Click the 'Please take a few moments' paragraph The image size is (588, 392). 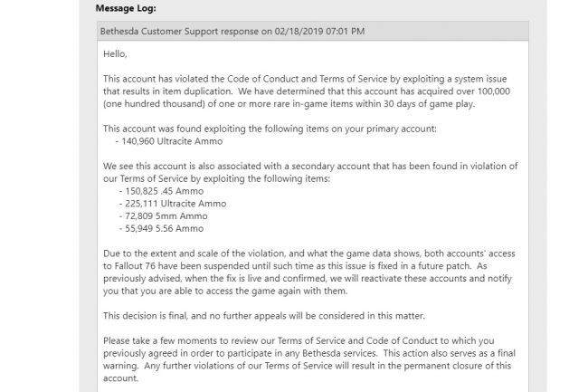[x=309, y=359]
